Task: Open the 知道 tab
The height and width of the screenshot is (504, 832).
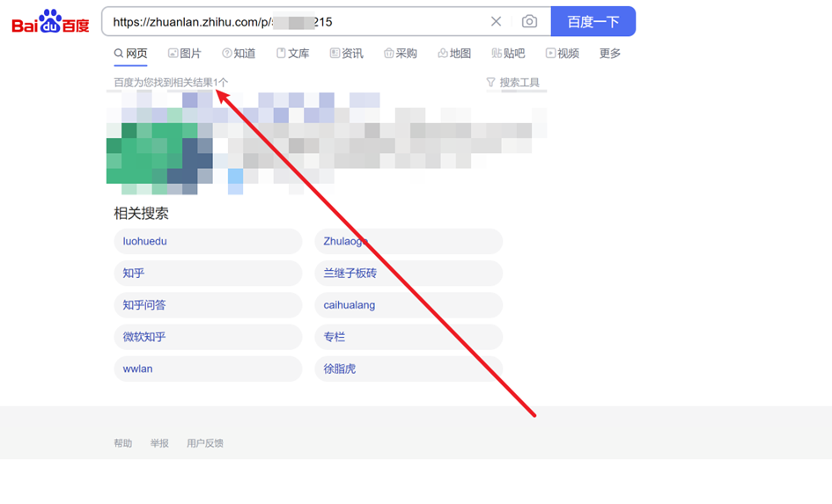Action: point(239,54)
